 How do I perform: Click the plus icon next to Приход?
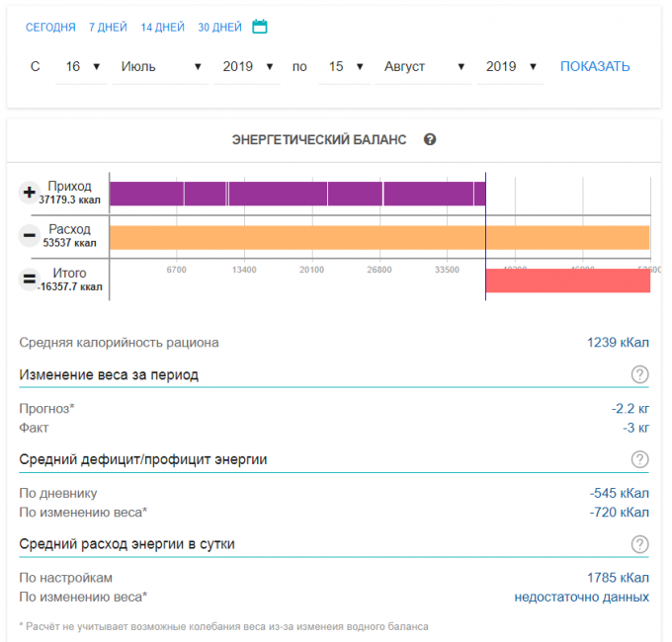pos(30,193)
